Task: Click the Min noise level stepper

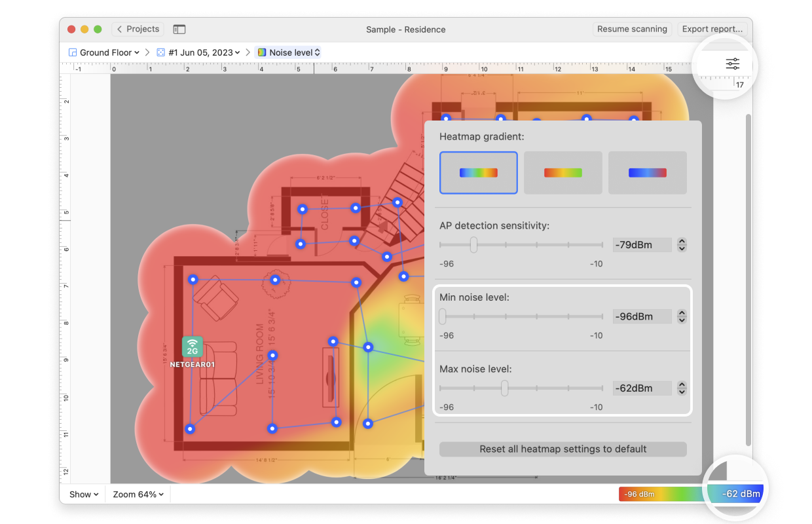Action: click(x=682, y=316)
